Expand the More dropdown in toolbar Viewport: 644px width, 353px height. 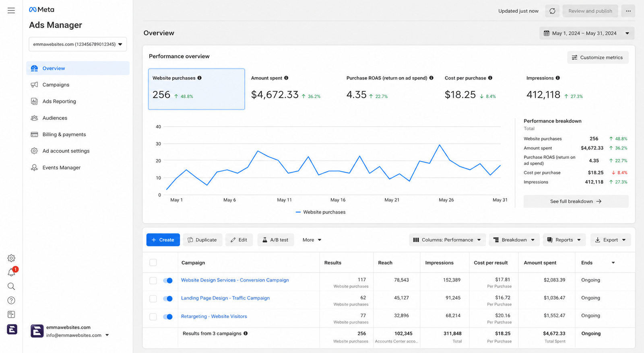[312, 240]
